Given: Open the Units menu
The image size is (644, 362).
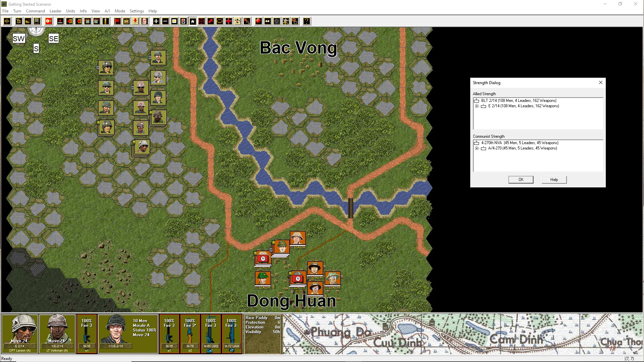Looking at the screenshot, I should point(70,11).
